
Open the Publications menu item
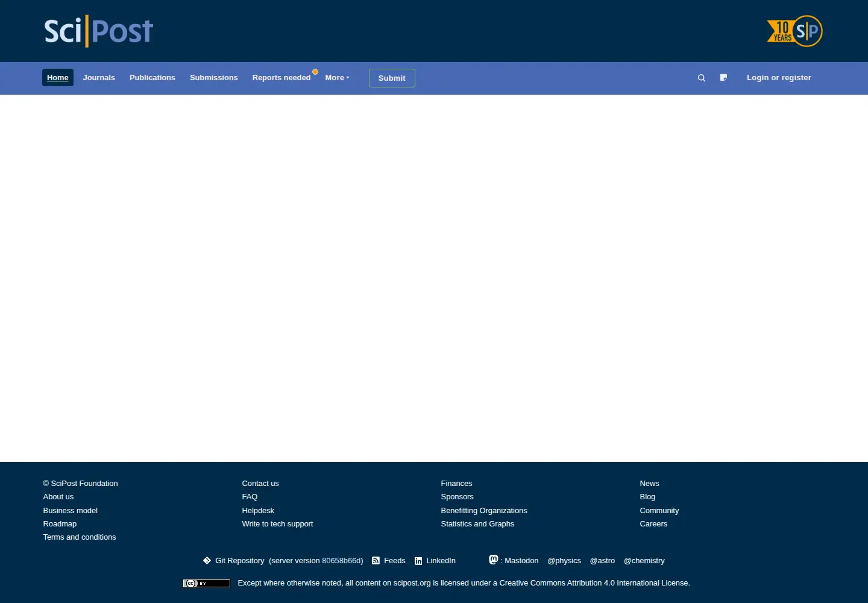click(x=153, y=78)
